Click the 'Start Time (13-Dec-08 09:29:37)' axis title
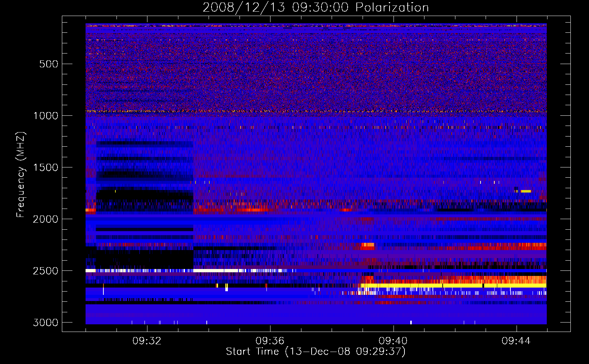This screenshot has width=589, height=364. tap(316, 352)
